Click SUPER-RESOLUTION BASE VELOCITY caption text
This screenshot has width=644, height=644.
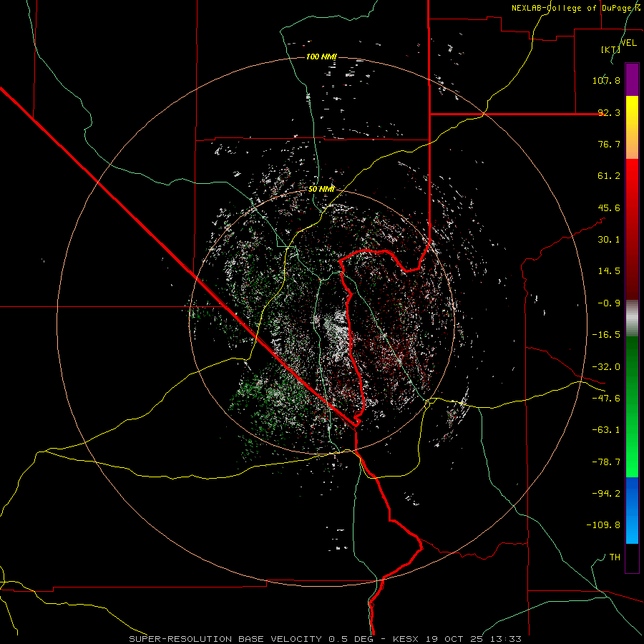click(225, 639)
